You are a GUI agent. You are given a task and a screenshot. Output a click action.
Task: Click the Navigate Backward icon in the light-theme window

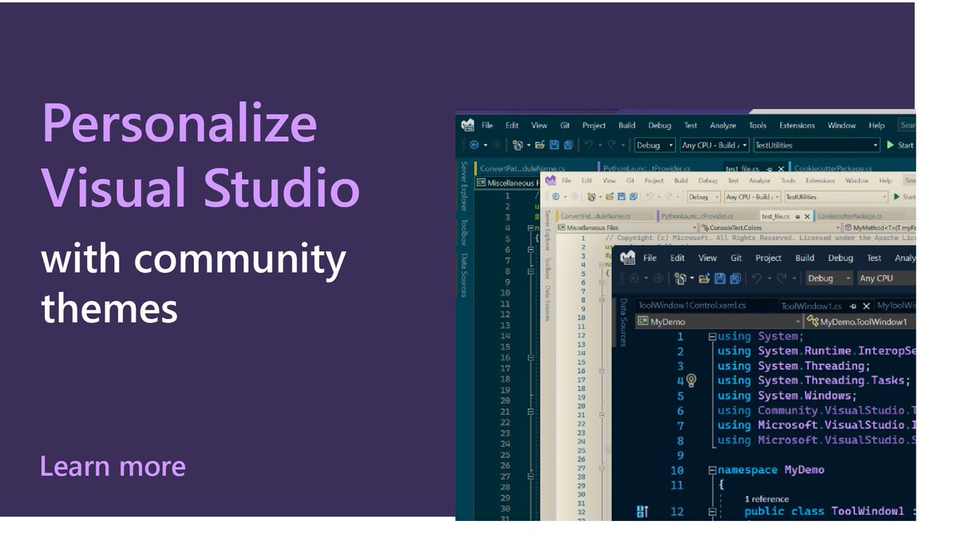[x=557, y=197]
